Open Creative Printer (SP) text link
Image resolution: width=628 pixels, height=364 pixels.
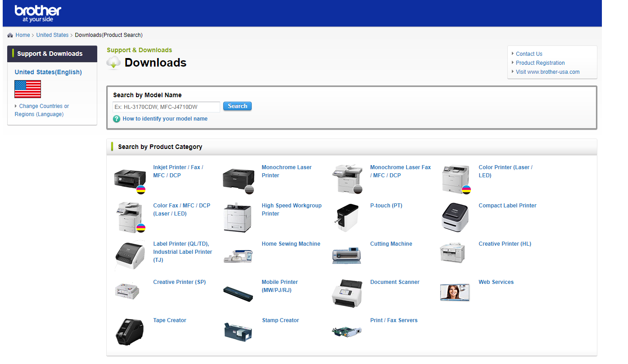click(180, 282)
